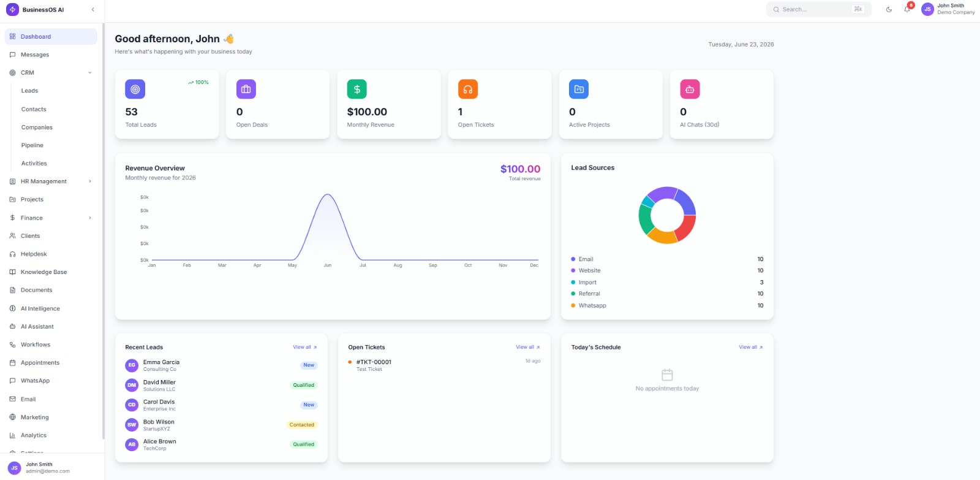
Task: Open Companies under CRM
Action: pyautogui.click(x=37, y=128)
